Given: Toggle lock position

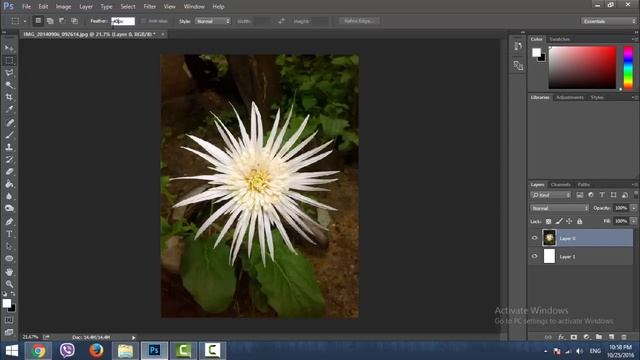Looking at the screenshot, I should [569, 221].
